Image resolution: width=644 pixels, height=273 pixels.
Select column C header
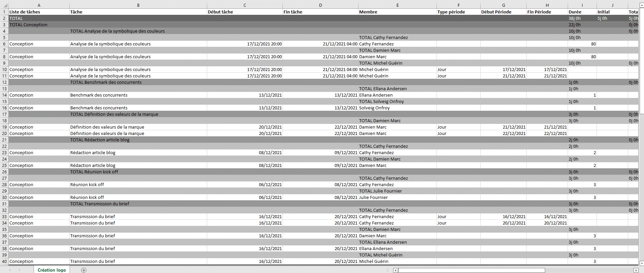tap(245, 5)
